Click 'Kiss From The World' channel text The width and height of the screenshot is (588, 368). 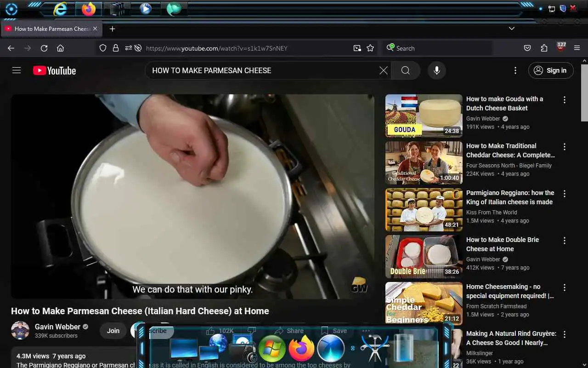coord(492,213)
